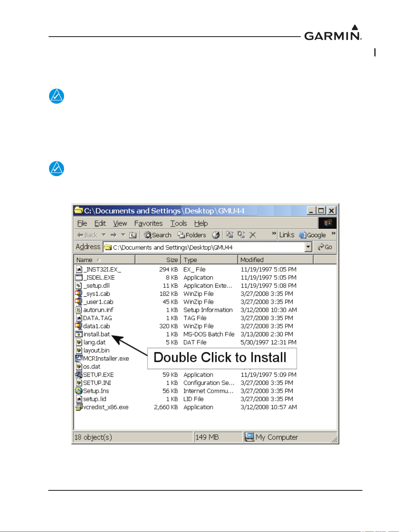Image resolution: width=411 pixels, height=532 pixels.
Task: Select the _ISDEL.EXE file icon
Action: point(79,277)
